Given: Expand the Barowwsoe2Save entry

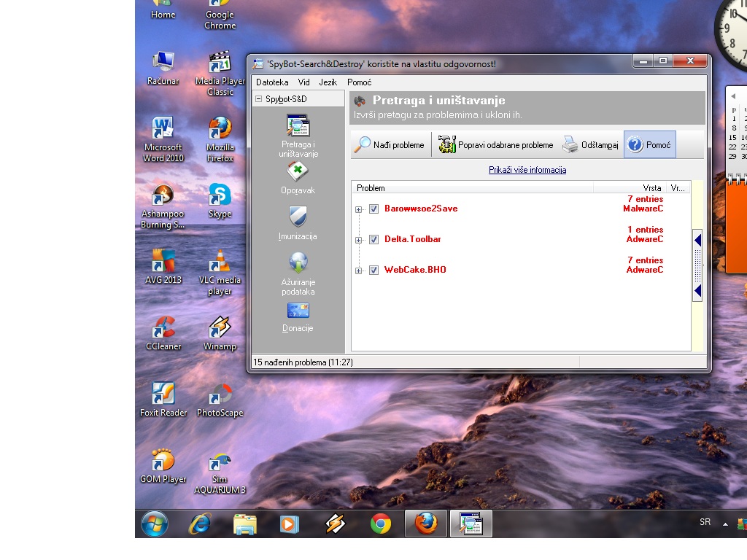Looking at the screenshot, I should click(358, 209).
